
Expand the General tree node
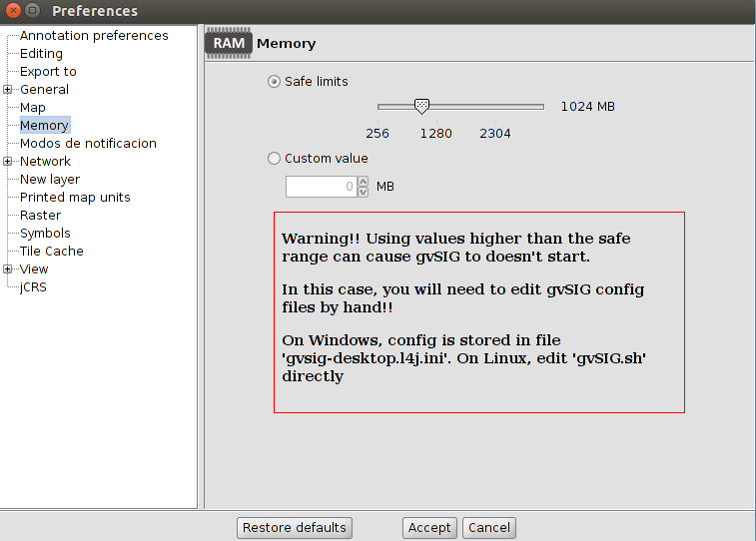click(x=8, y=90)
